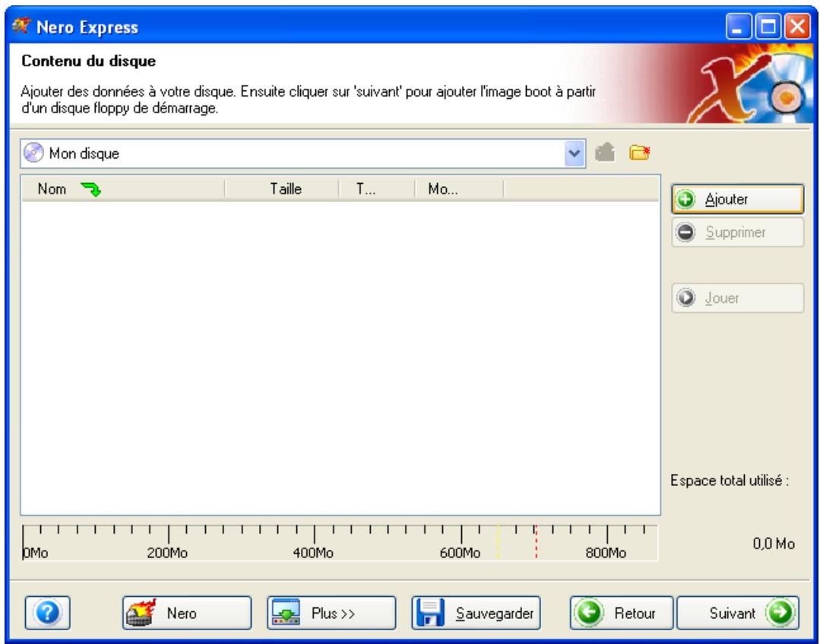Close the Nero Express window
820x644 pixels.
(797, 27)
